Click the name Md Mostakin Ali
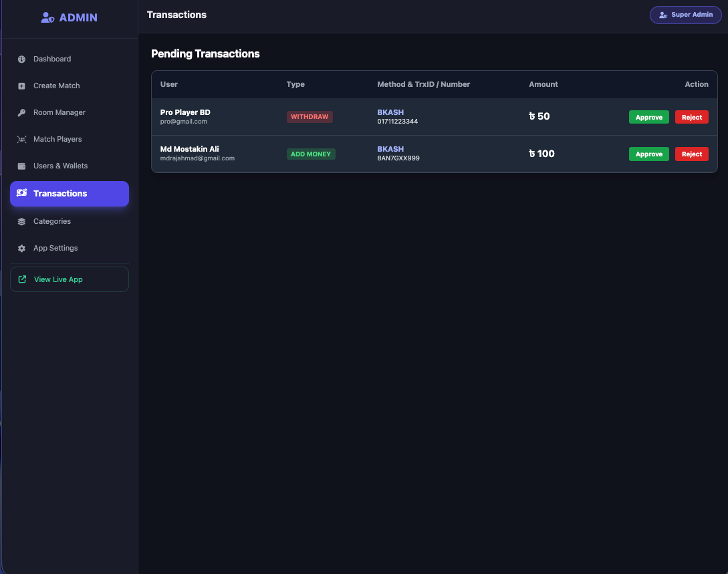 (189, 149)
